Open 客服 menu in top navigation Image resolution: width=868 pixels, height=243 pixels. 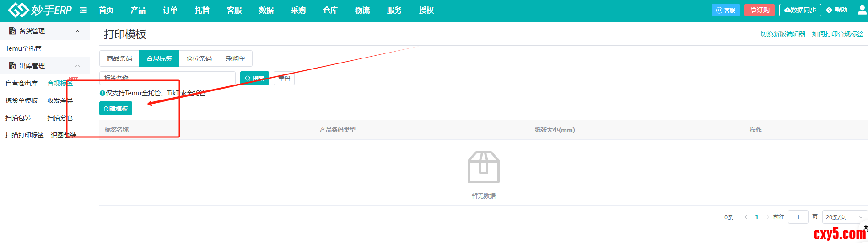pos(234,10)
